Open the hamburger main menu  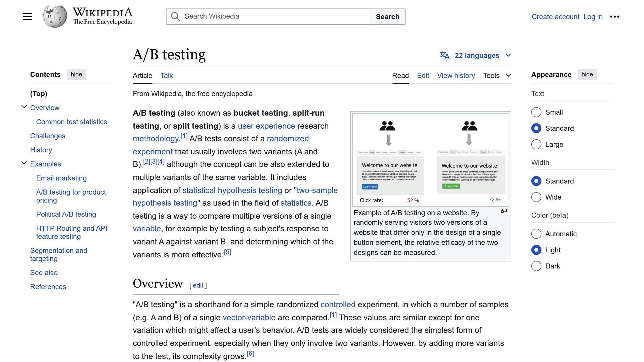pos(27,16)
